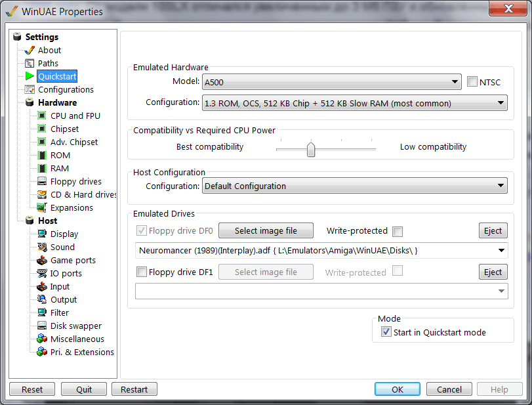
Task: Click Select image file for DF0
Action: 266,231
